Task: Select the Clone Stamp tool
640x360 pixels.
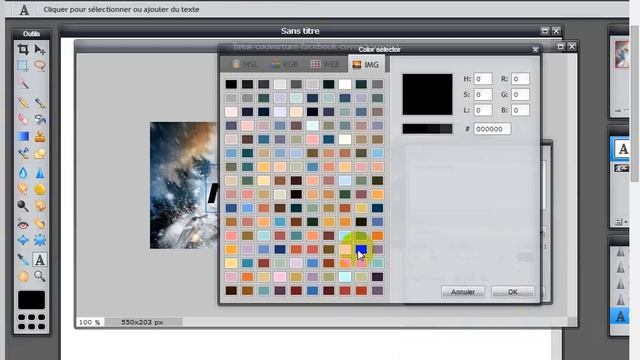Action: 40,136
